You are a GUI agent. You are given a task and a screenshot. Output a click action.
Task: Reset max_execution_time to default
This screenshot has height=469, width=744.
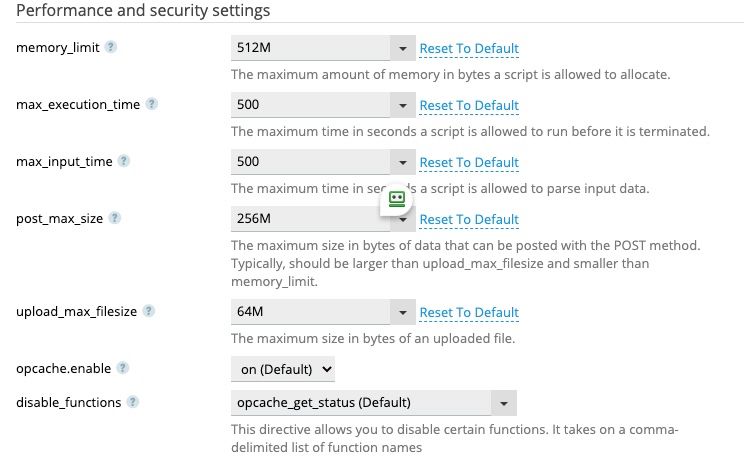tap(469, 105)
